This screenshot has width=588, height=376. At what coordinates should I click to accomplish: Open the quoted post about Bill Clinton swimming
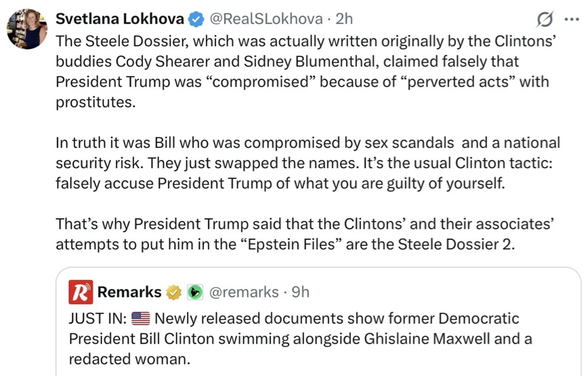[x=318, y=337]
